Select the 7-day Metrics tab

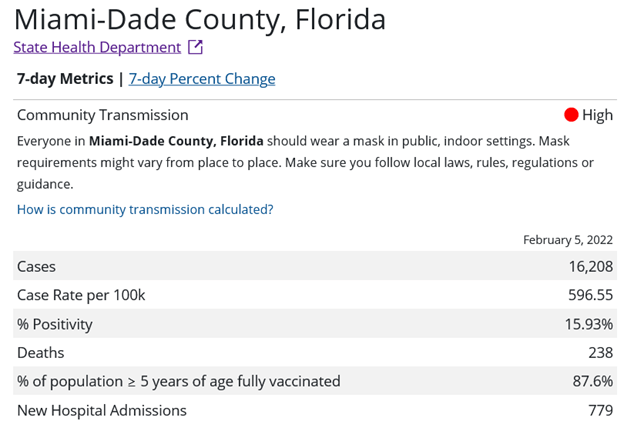[64, 79]
